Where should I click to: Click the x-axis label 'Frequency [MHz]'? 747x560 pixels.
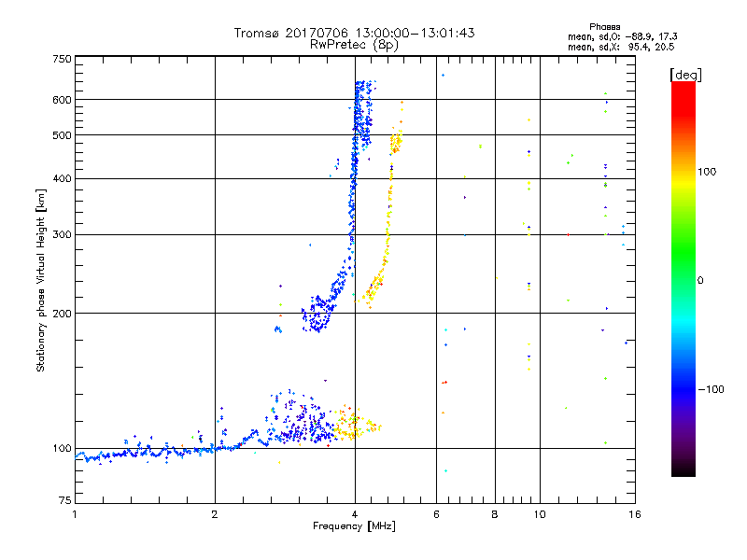click(354, 526)
